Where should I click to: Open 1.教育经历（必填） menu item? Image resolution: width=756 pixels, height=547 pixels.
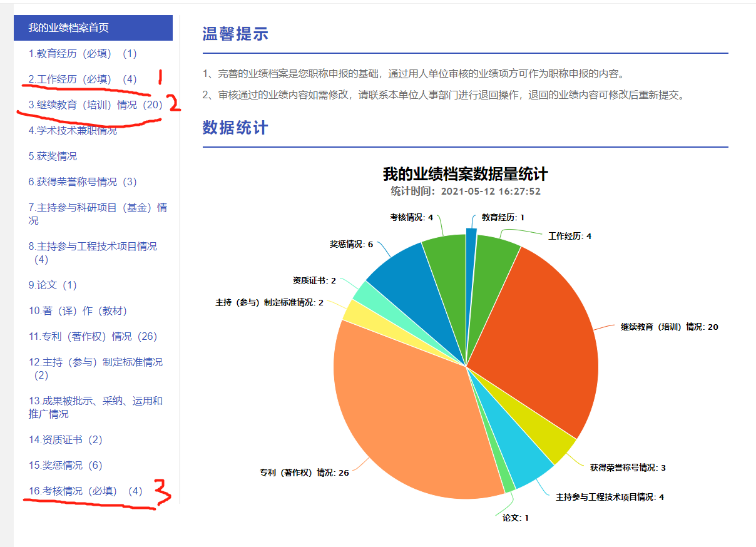82,54
